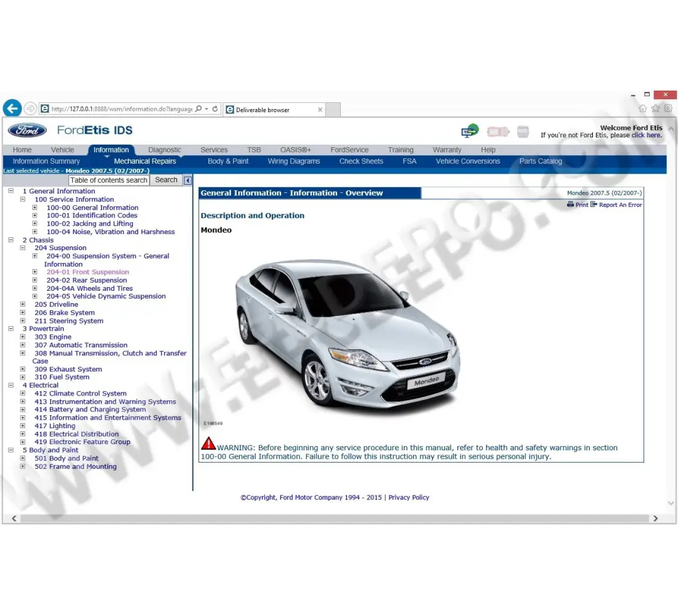Image resolution: width=678 pixels, height=616 pixels.
Task: Open 307 Automatic Transmission section
Action: 81,345
